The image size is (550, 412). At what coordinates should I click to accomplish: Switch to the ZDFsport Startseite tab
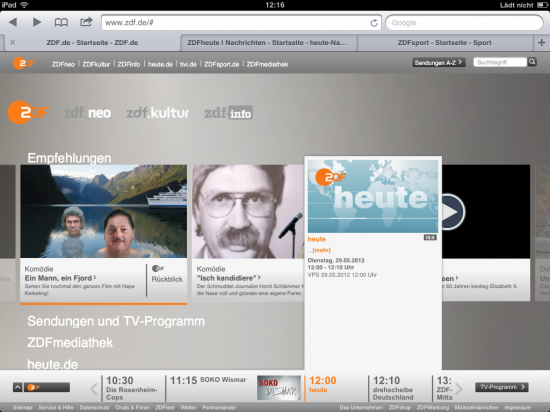click(444, 42)
